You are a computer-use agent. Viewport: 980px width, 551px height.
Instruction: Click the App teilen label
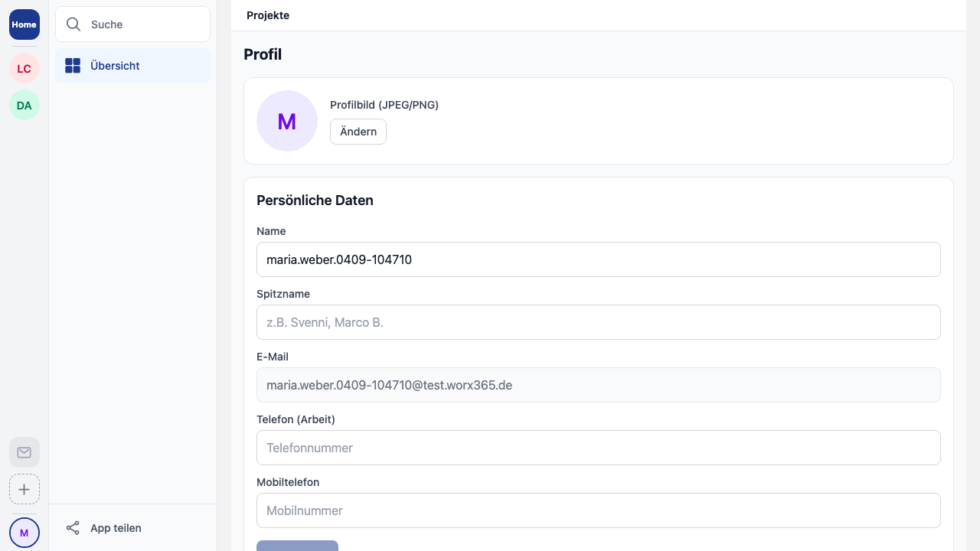[x=116, y=528]
